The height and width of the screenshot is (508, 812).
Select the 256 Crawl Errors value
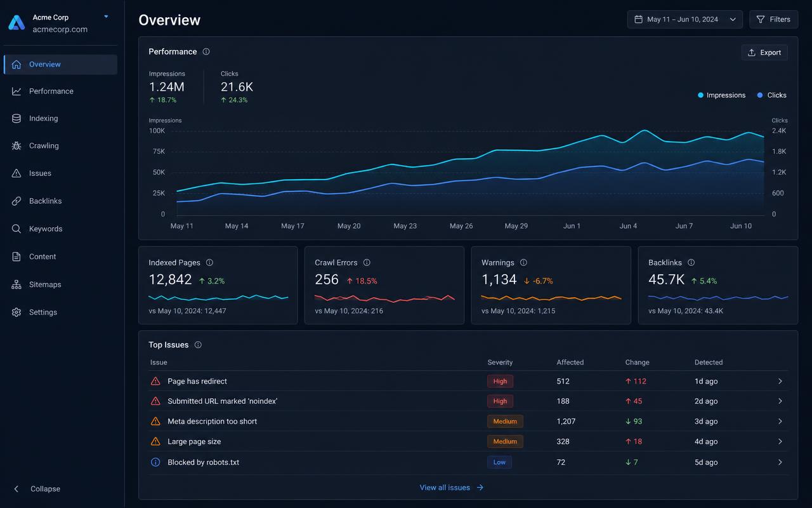point(327,279)
